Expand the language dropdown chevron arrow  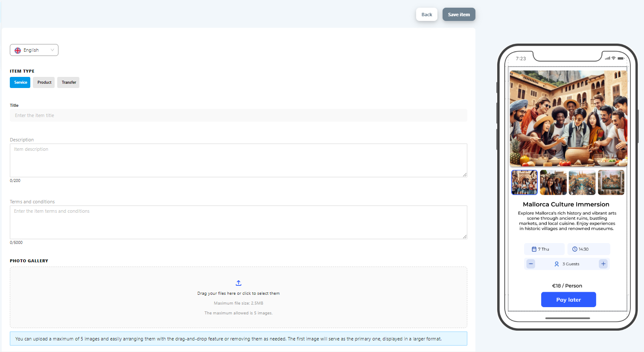52,50
